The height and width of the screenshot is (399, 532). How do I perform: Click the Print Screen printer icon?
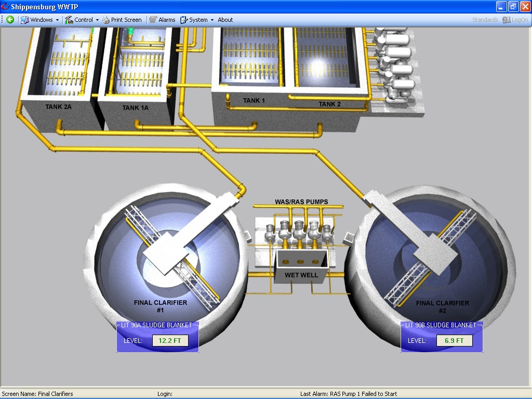click(x=106, y=20)
